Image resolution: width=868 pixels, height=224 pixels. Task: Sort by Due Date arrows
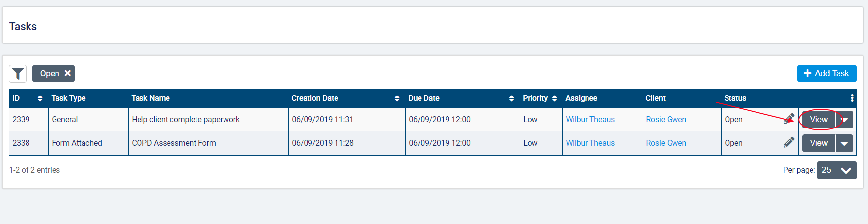(511, 98)
